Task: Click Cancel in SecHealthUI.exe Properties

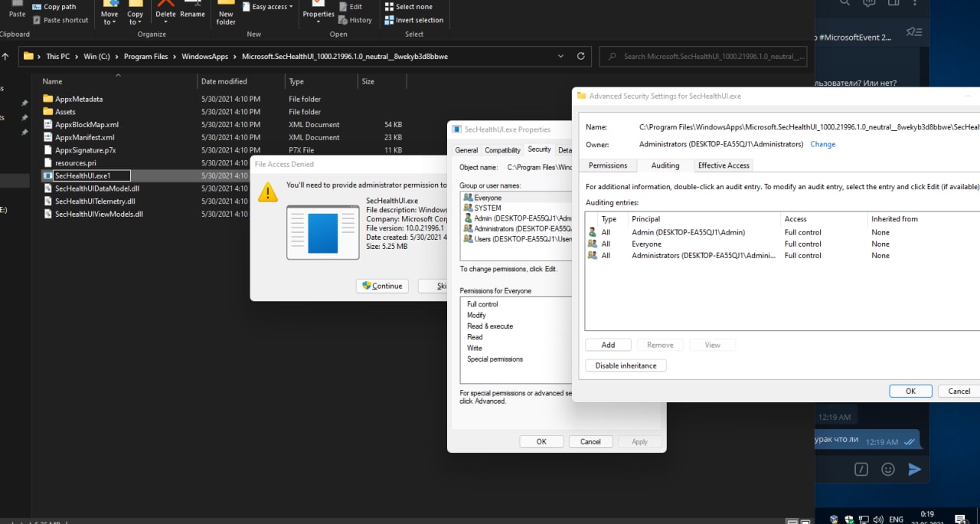Action: (590, 441)
